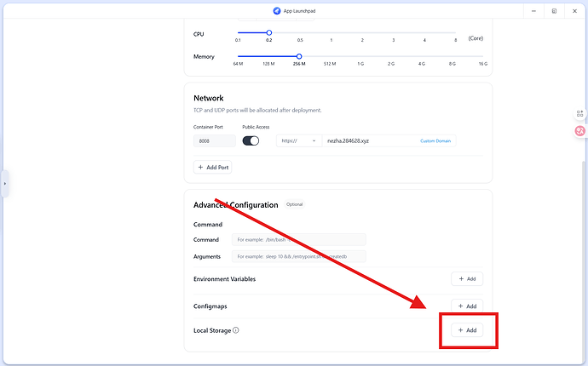Click the nezha.284628.xyz domain field
The image size is (588, 366).
(389, 140)
